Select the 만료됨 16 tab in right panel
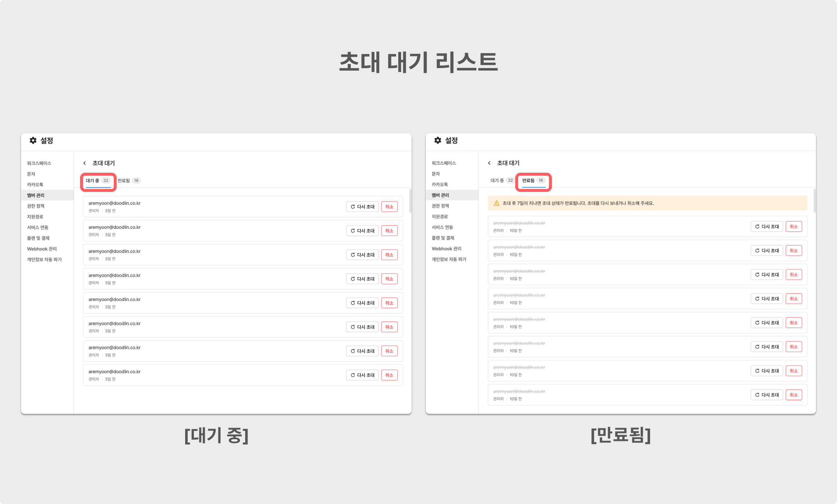The image size is (837, 504). 533,181
